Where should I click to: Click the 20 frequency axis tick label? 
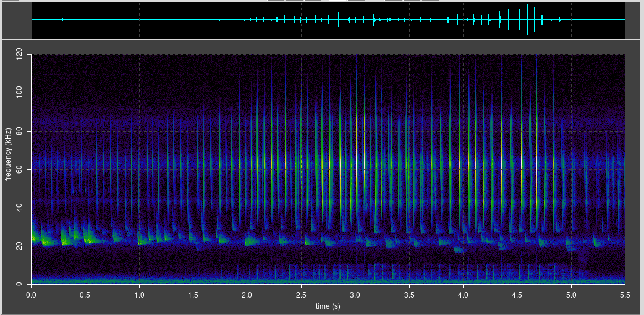tap(22, 246)
